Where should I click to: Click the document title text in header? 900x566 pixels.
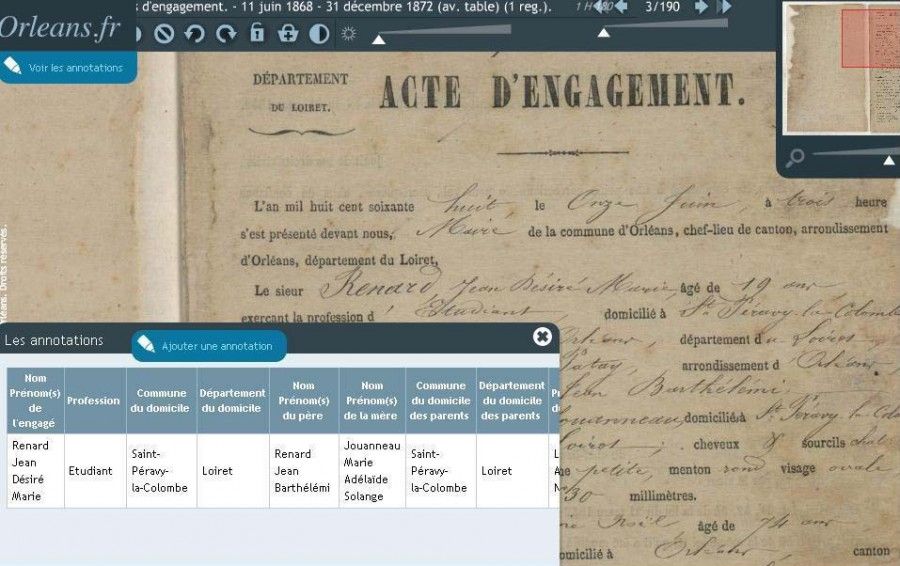tap(344, 7)
